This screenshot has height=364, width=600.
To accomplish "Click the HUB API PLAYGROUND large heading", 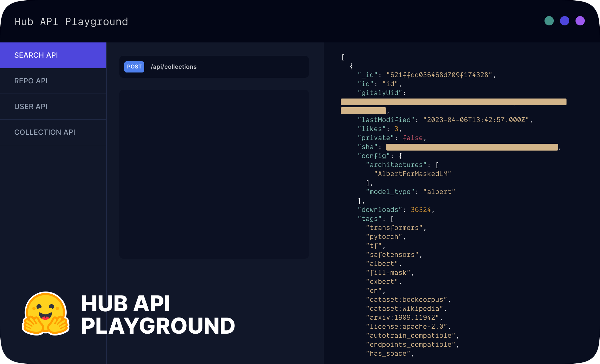I will coord(158,314).
